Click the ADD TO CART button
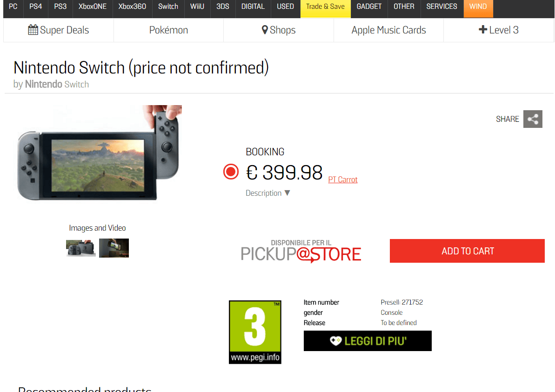This screenshot has width=555, height=392. point(467,251)
